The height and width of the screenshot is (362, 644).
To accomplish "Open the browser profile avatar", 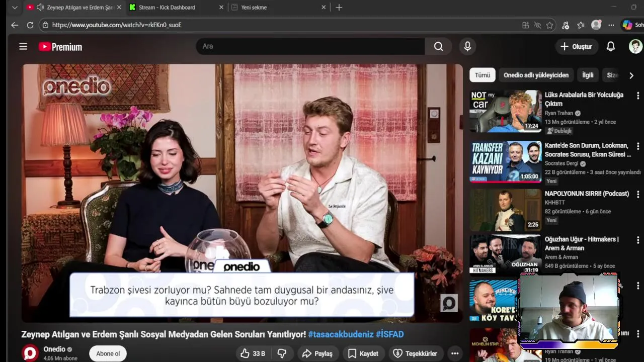I will pyautogui.click(x=596, y=25).
